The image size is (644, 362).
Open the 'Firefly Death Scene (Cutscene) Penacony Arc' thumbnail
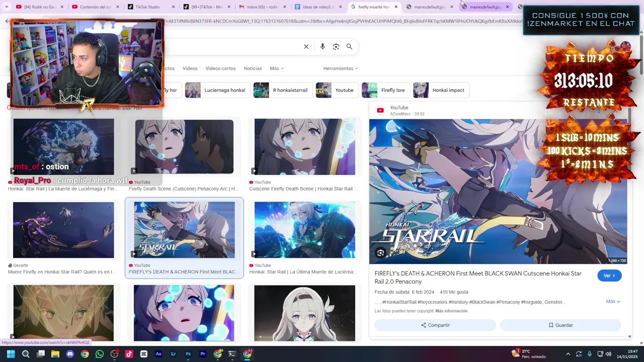click(184, 147)
